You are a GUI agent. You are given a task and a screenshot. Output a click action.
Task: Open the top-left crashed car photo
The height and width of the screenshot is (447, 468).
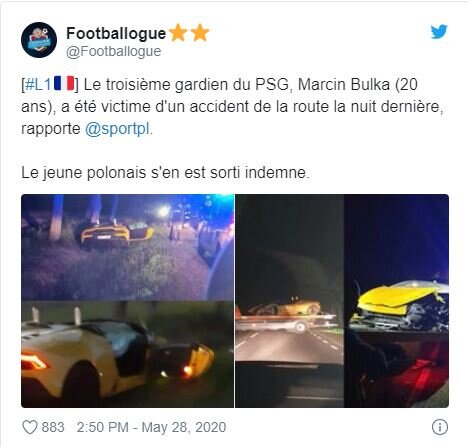click(128, 247)
